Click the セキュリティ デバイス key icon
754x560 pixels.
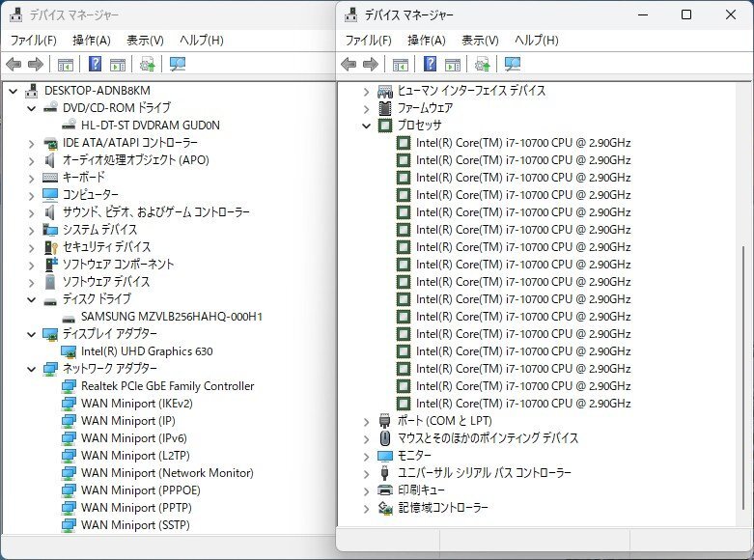pyautogui.click(x=50, y=247)
